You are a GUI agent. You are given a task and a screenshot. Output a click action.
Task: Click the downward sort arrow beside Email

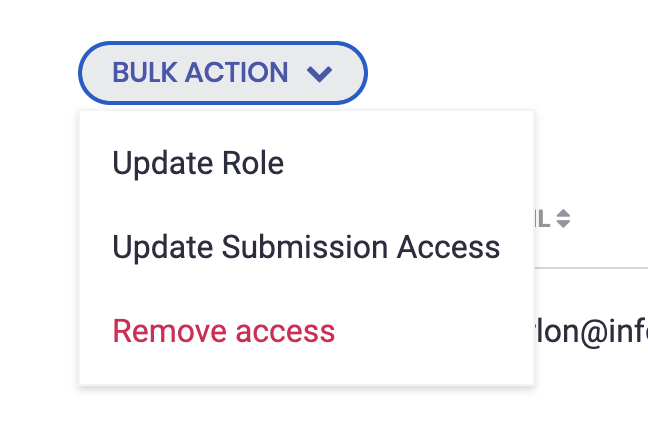[x=563, y=224]
